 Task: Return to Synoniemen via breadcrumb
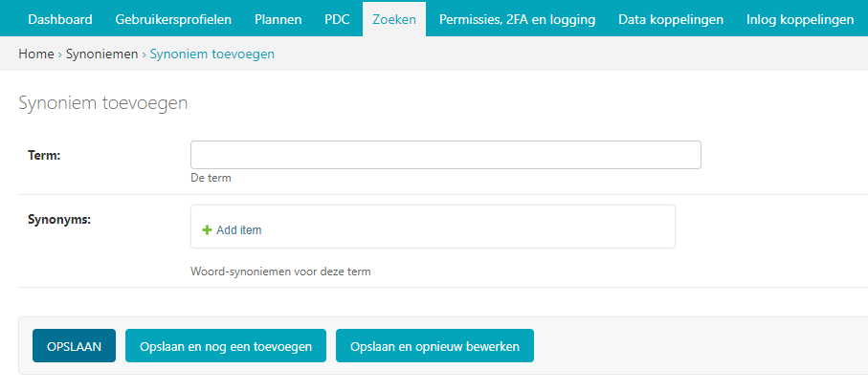(101, 54)
